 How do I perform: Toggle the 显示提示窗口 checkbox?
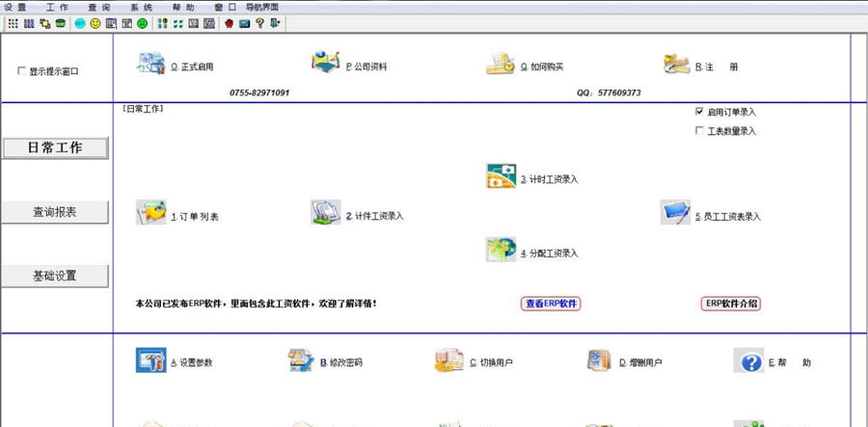click(22, 70)
